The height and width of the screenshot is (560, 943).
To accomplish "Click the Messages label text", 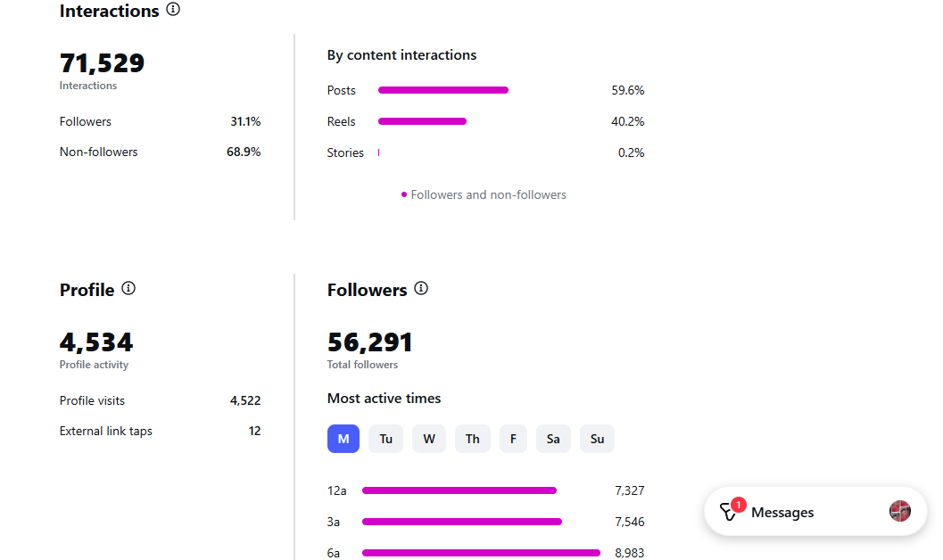I will click(782, 513).
